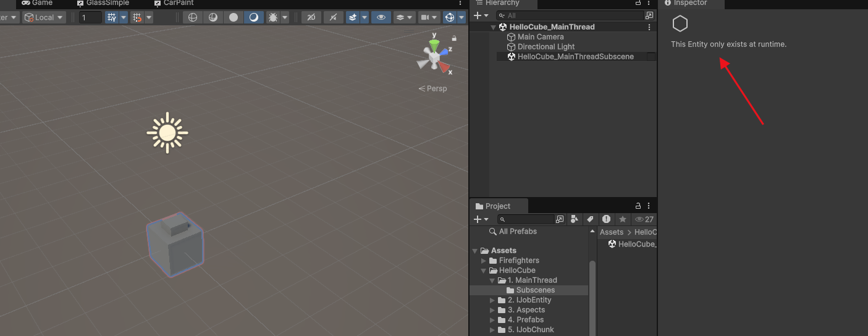Screen dimensions: 868x336
Task: Expand the Firefighters folder
Action: 484,261
